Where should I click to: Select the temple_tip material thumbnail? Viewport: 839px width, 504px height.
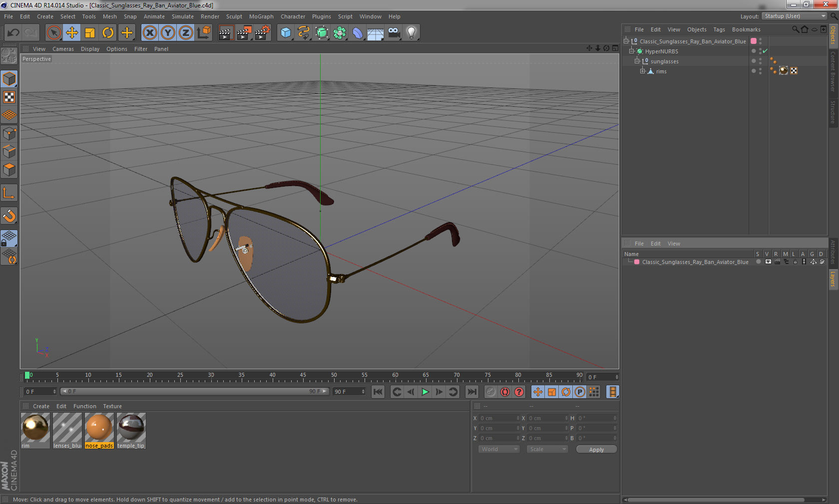click(131, 428)
